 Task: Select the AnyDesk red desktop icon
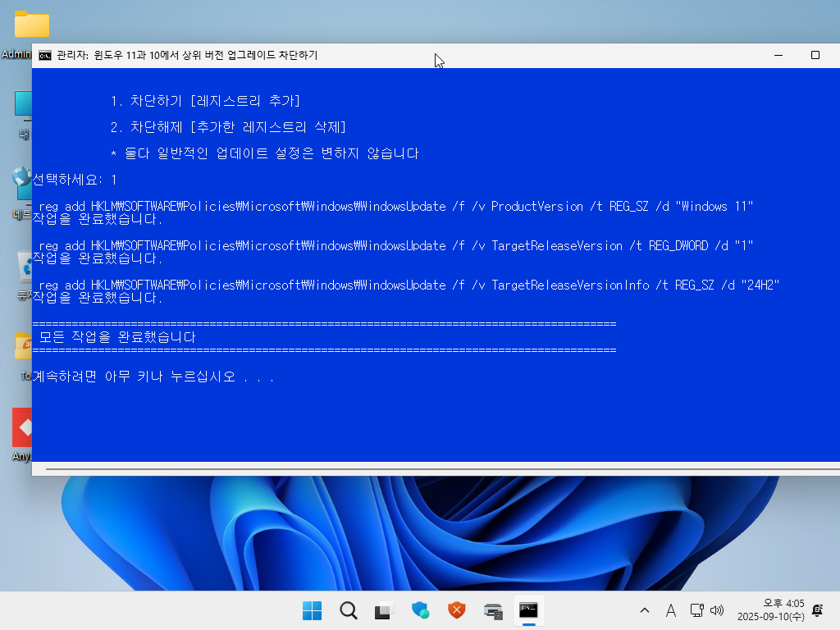pos(22,427)
